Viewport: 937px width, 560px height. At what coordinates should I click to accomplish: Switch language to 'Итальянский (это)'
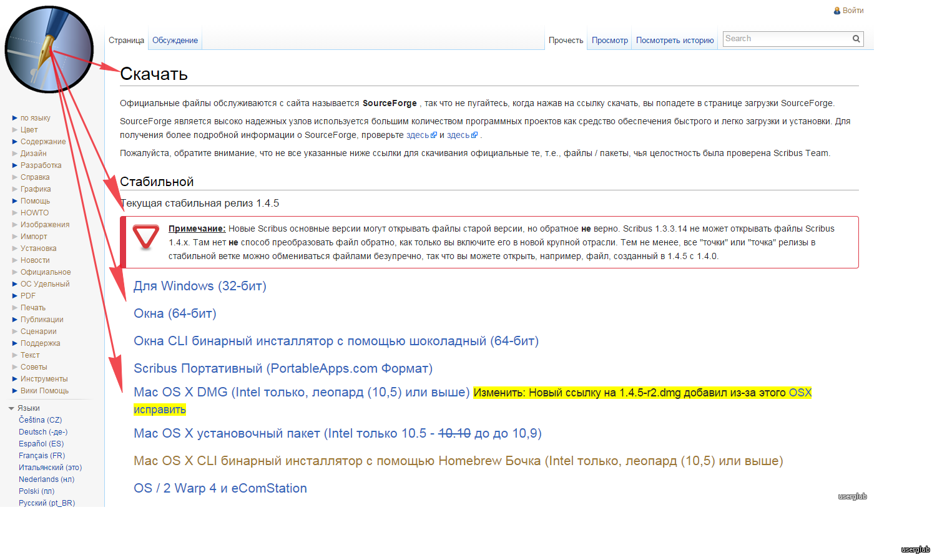[x=50, y=468]
